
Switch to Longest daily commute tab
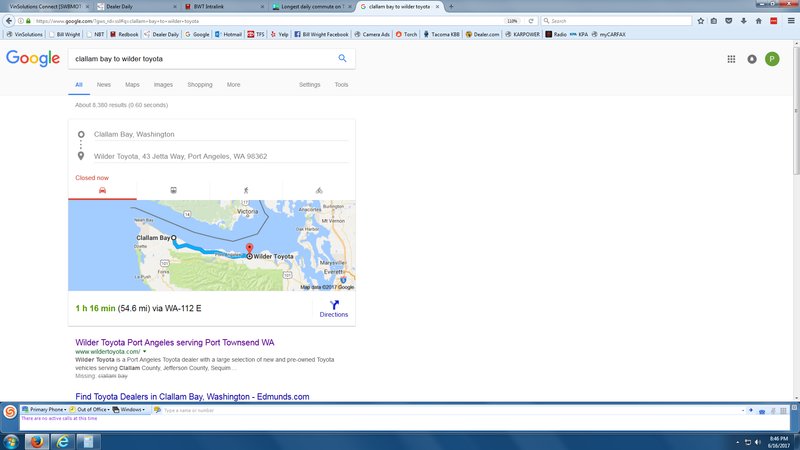[x=312, y=7]
